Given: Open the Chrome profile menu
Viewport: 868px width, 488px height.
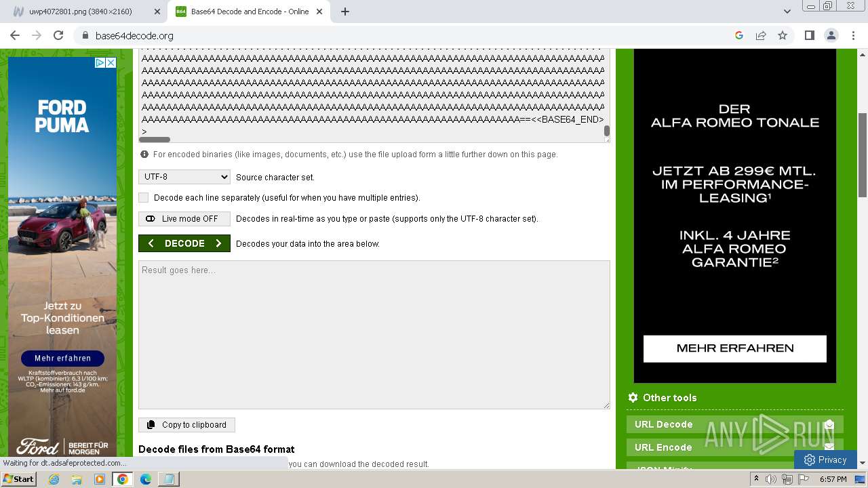Looking at the screenshot, I should (x=831, y=35).
